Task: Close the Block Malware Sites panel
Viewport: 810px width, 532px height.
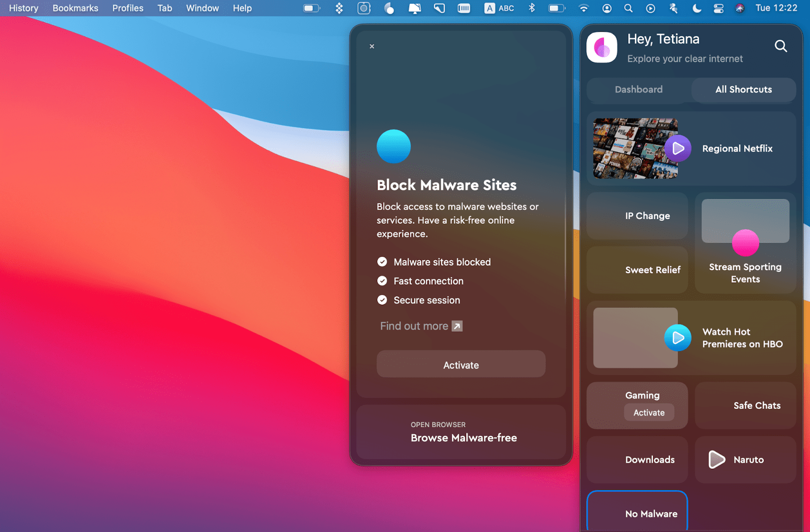Action: [x=372, y=46]
